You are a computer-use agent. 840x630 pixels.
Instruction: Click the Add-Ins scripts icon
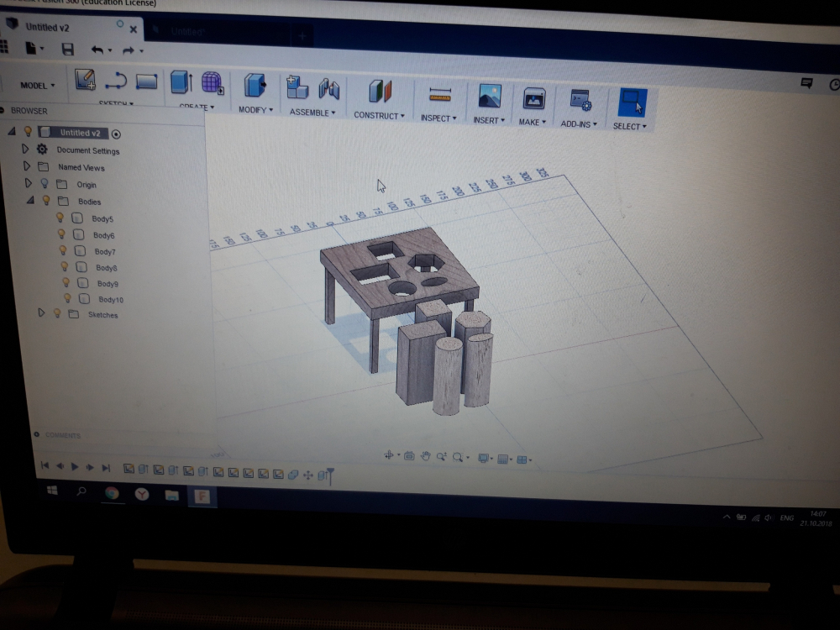580,101
